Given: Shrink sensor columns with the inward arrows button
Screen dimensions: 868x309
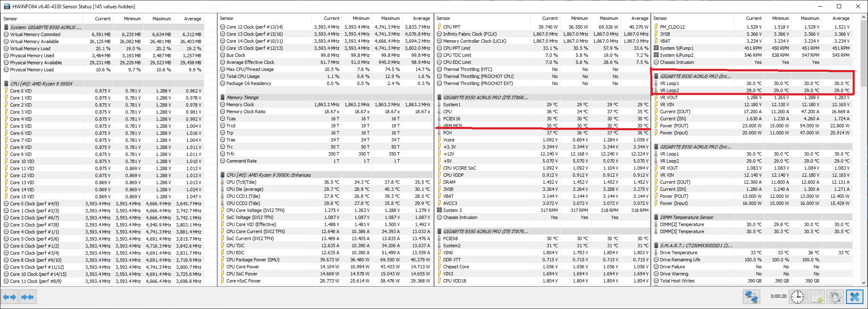Looking at the screenshot, I should [x=27, y=297].
